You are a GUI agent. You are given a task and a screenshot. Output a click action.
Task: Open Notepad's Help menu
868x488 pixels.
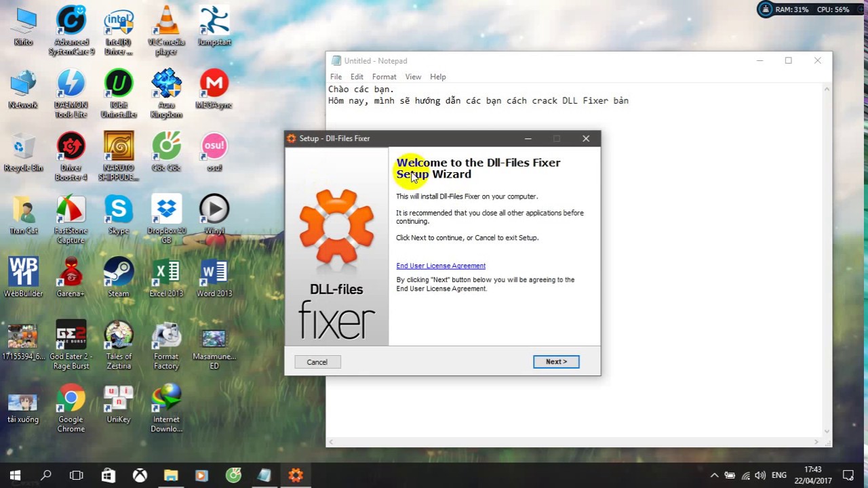click(x=438, y=77)
